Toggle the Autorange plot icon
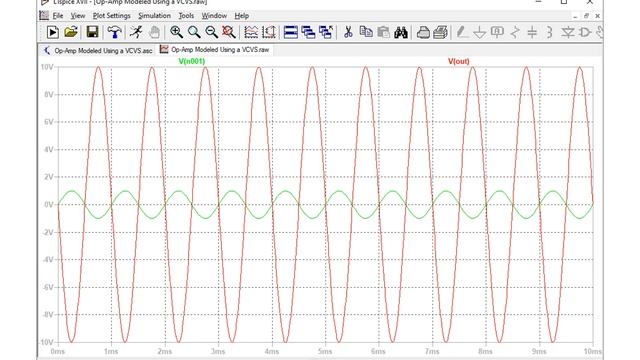This screenshot has width=640, height=360. [251, 32]
